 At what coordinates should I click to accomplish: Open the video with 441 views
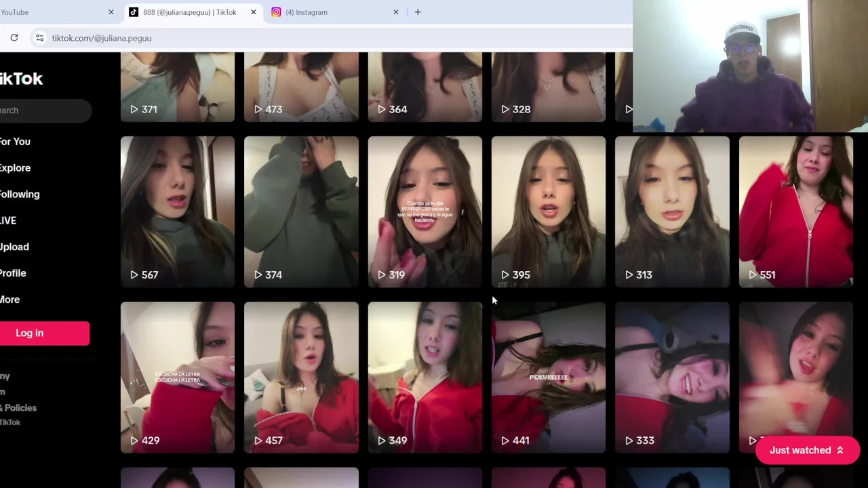(549, 378)
